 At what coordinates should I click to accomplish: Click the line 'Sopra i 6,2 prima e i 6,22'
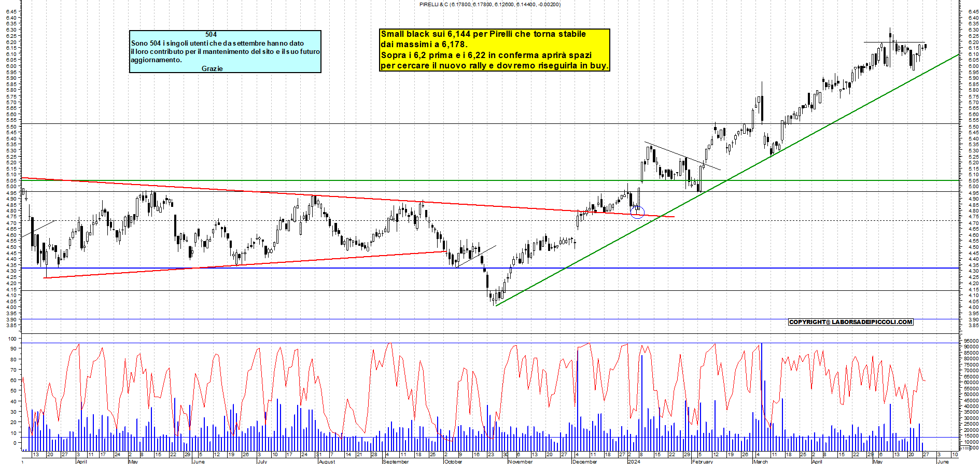486,55
